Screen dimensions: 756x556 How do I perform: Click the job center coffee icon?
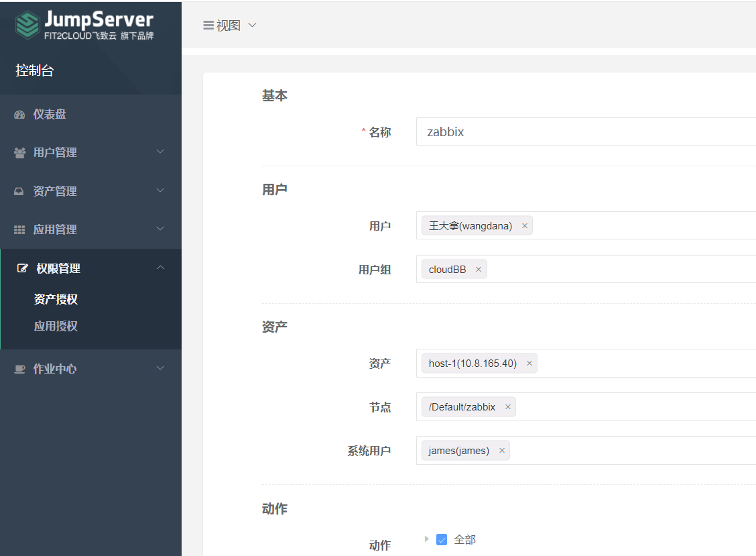click(x=19, y=370)
